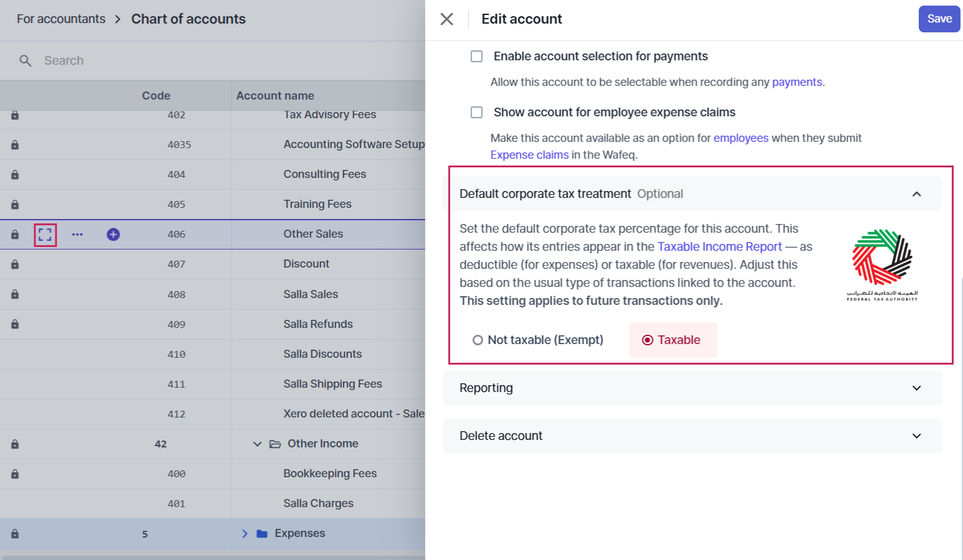Viewport: 963px width, 560px height.
Task: Select the Salla Refunds account
Action: click(318, 324)
